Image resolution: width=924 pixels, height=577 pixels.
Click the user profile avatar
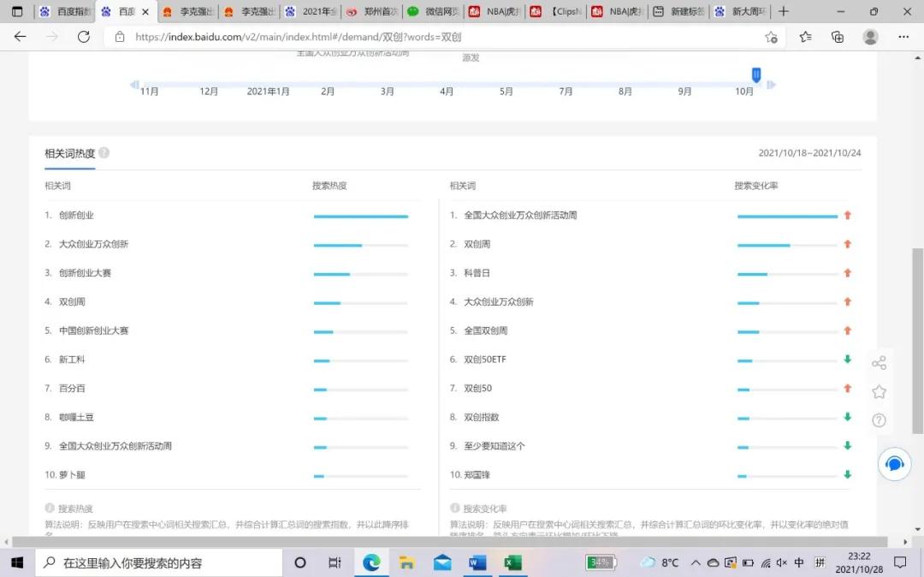coord(870,37)
